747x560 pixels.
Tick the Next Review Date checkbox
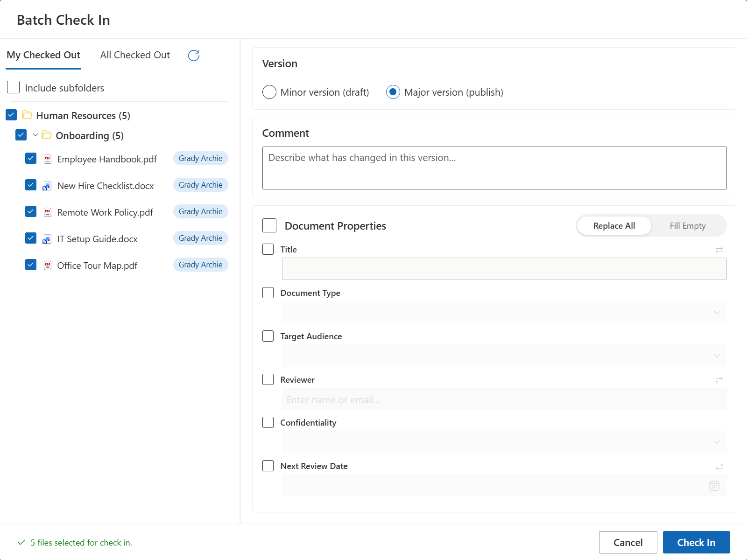pos(268,466)
